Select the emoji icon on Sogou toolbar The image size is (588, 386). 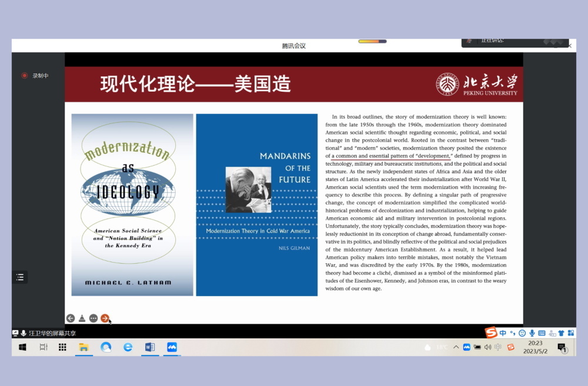coord(522,333)
